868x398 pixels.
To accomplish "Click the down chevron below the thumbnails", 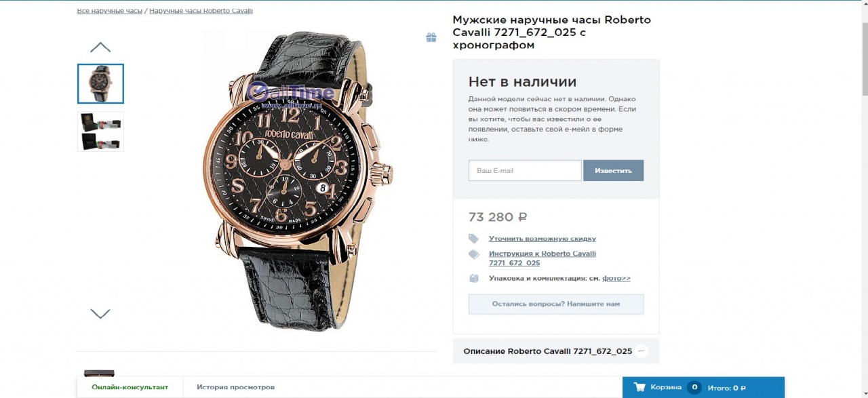I will pos(100,314).
